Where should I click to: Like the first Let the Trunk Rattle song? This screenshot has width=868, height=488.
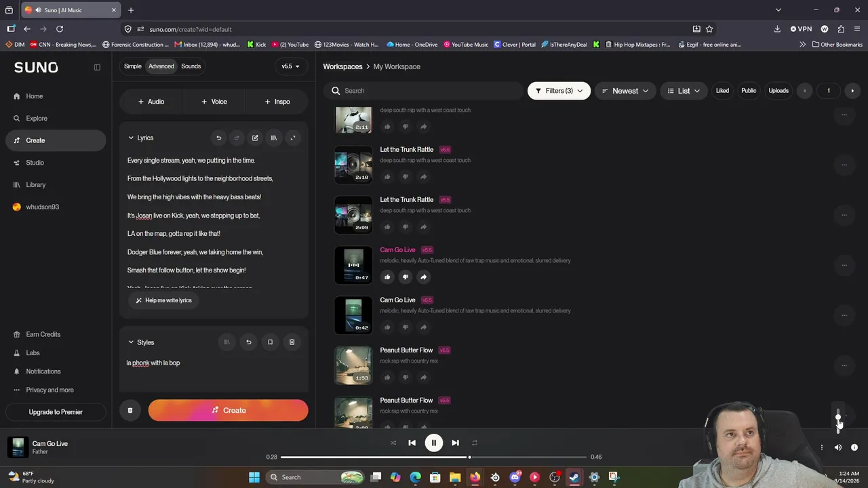387,176
